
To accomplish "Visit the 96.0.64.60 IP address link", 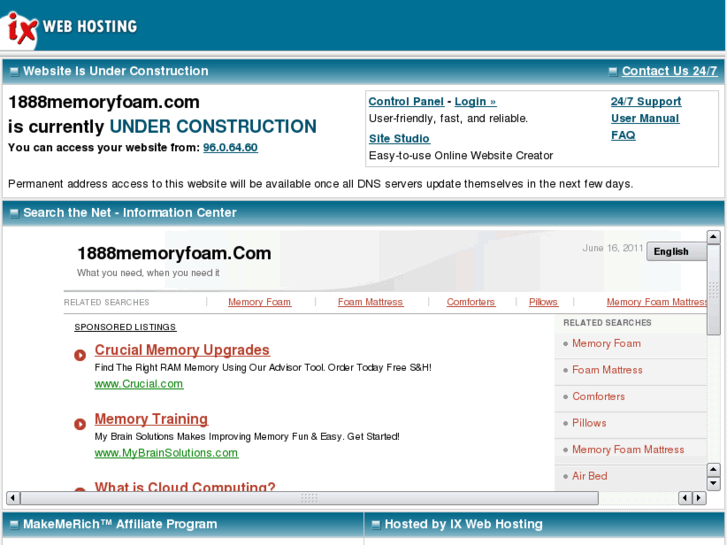I will point(230,147).
